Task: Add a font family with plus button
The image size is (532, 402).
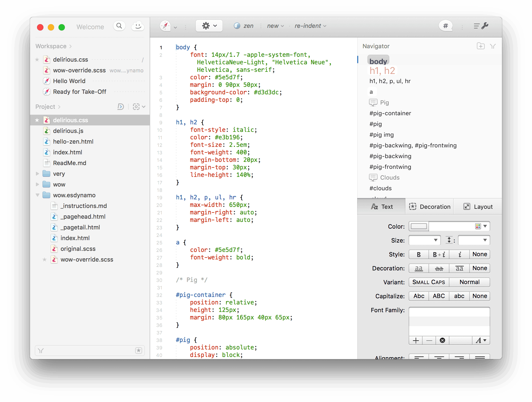Action: click(x=416, y=340)
